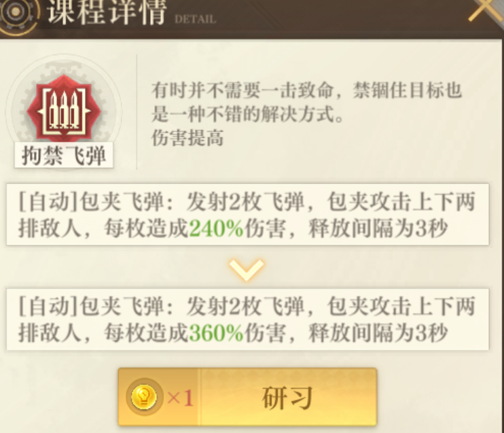Viewport: 504px width, 433px height.
Task: Click the red missile skill icon
Action: 64,108
